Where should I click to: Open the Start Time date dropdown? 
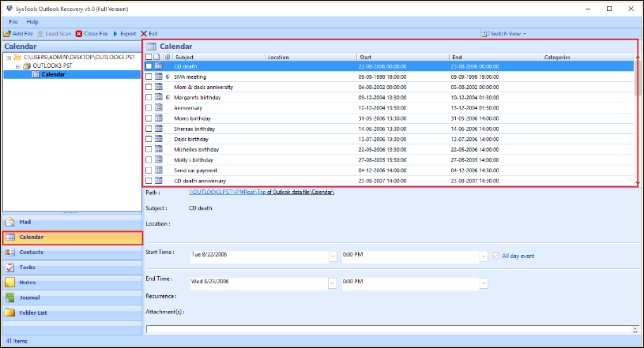[333, 256]
